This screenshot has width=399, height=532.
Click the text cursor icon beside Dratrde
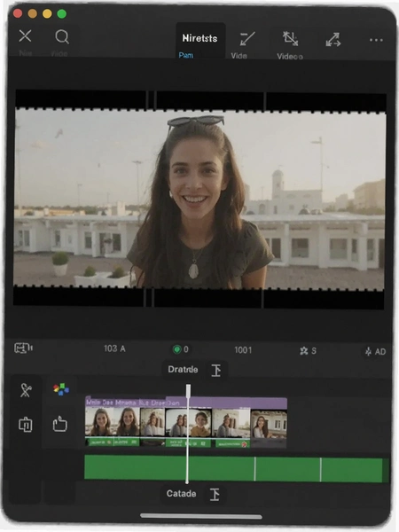pos(216,370)
